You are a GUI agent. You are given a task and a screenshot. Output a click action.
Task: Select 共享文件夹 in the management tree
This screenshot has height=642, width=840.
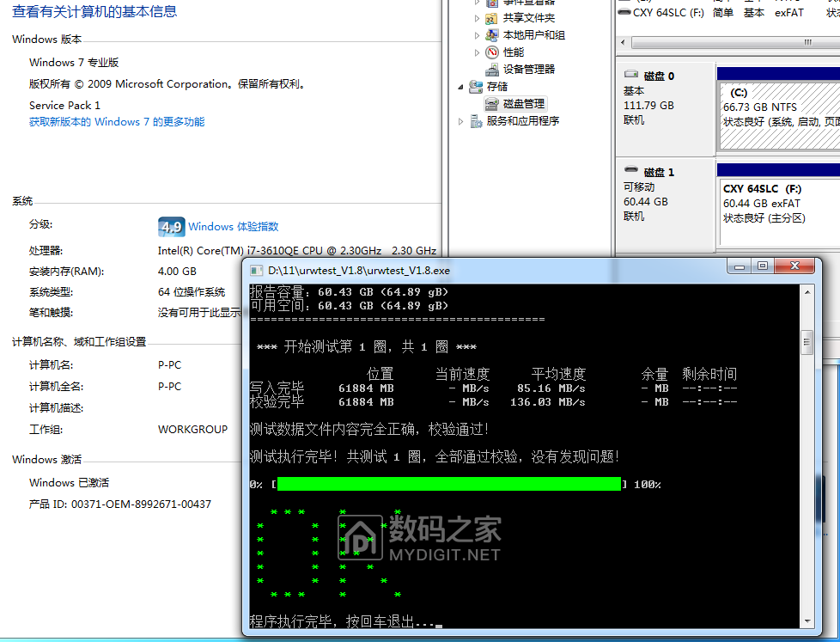(x=528, y=18)
